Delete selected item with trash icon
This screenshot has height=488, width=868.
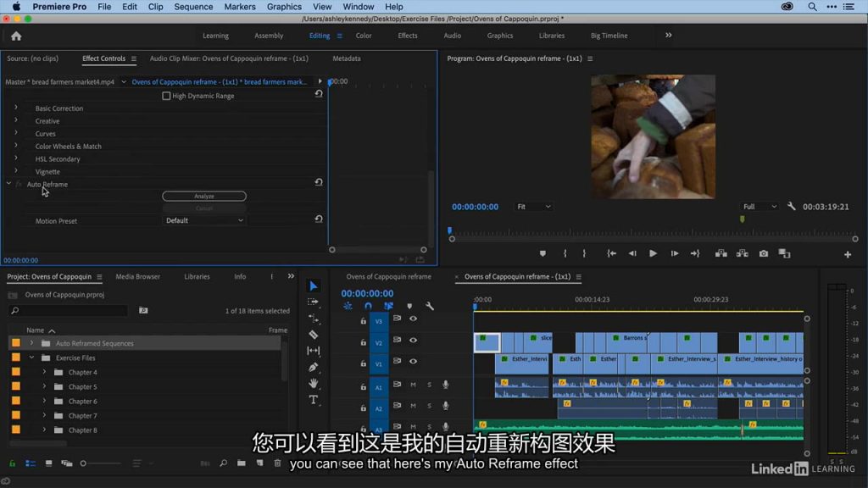point(278,463)
